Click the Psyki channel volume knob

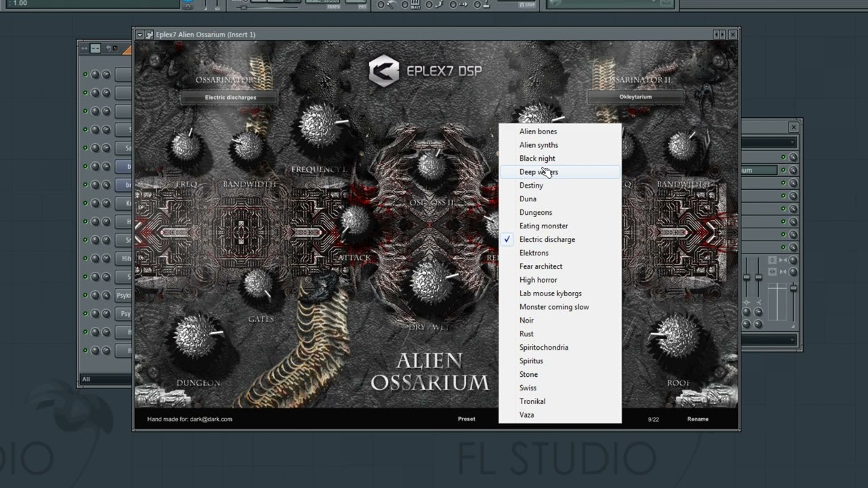(x=106, y=295)
